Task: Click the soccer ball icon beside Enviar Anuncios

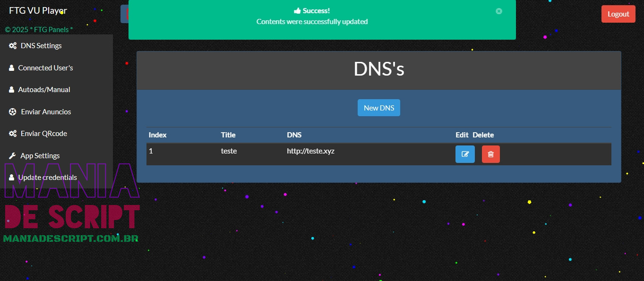Action: tap(13, 112)
